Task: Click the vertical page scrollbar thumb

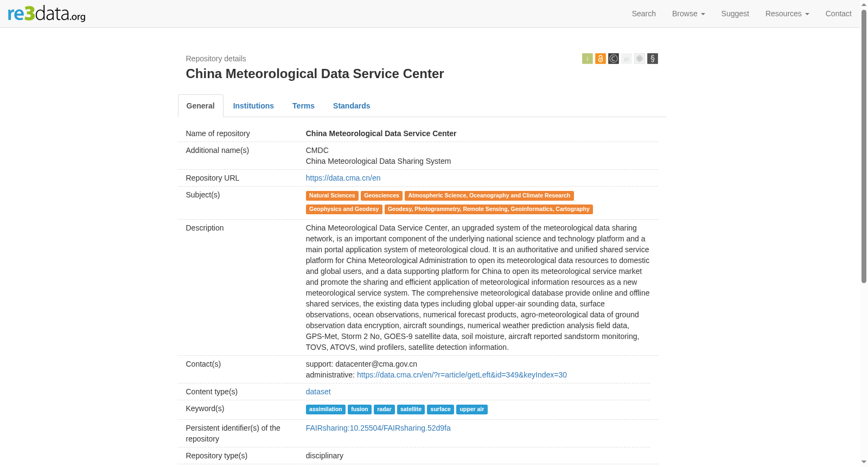Action: point(864,146)
